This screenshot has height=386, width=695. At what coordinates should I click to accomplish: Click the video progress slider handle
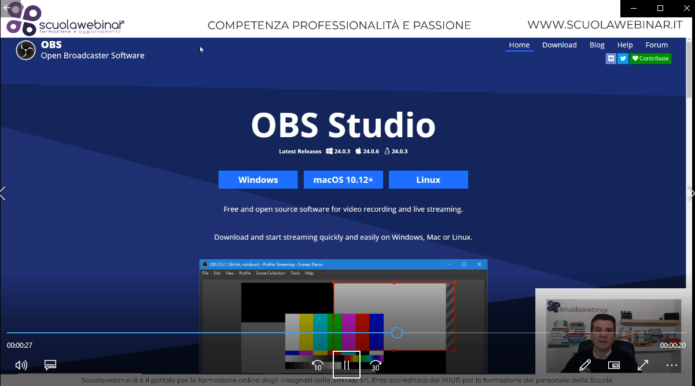coord(397,333)
